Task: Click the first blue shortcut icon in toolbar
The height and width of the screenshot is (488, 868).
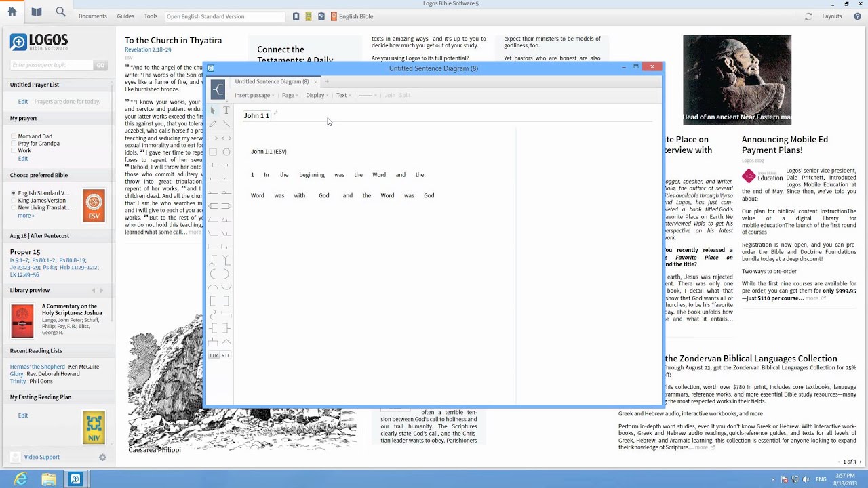Action: [296, 16]
